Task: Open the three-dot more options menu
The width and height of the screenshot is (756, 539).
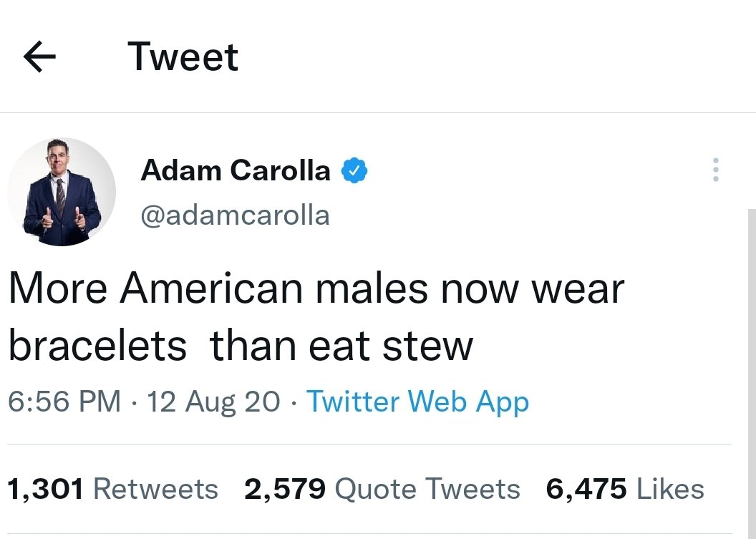Action: (x=716, y=170)
